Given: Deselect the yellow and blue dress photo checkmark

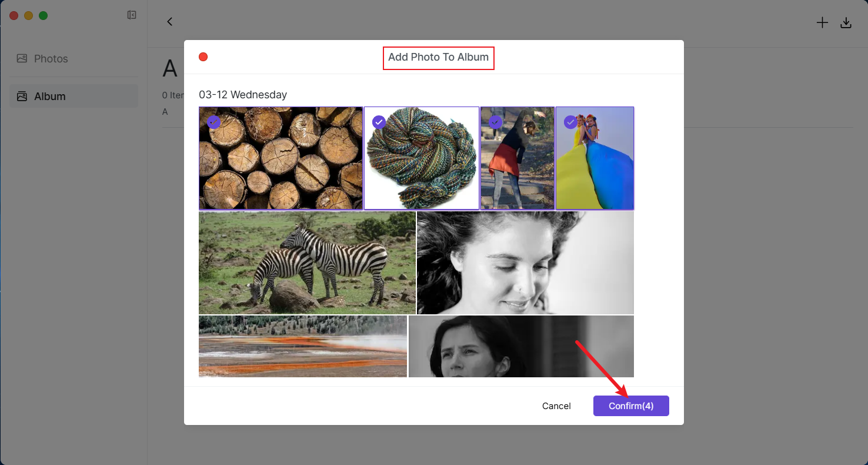Looking at the screenshot, I should [x=570, y=122].
